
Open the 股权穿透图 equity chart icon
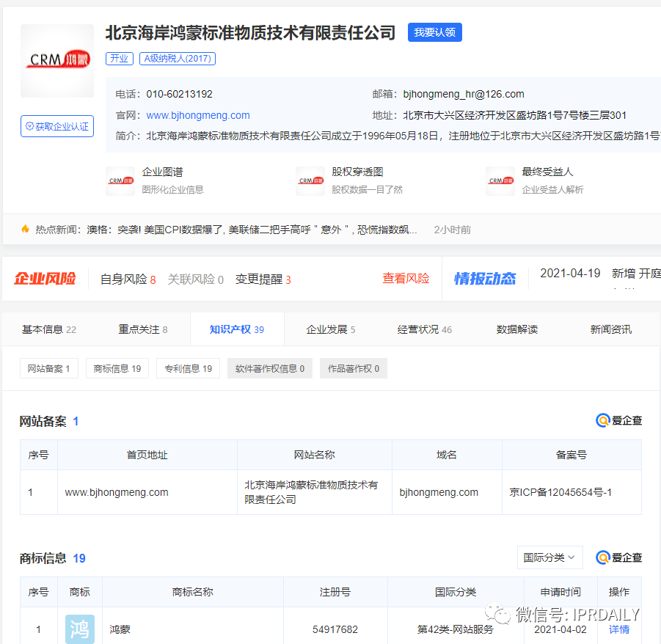pyautogui.click(x=310, y=181)
